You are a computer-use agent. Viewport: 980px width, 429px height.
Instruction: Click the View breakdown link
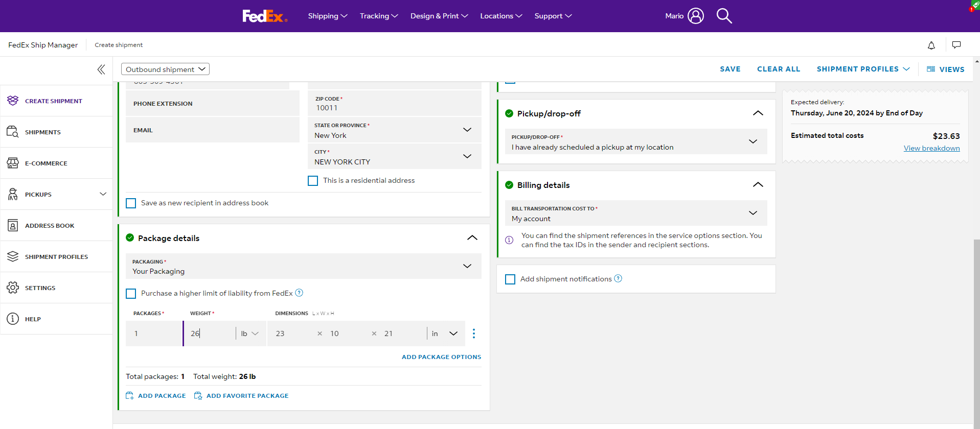pos(931,148)
